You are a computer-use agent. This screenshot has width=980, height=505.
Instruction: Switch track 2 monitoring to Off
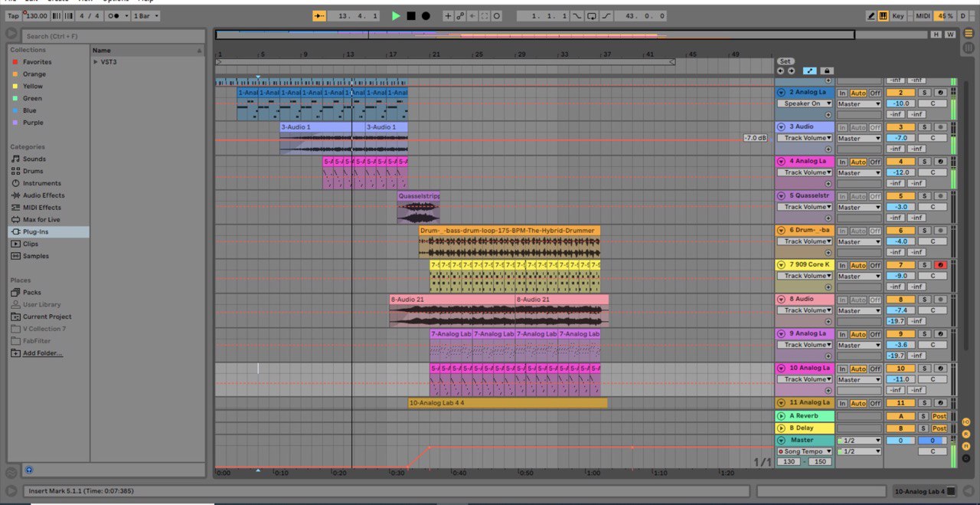[874, 93]
